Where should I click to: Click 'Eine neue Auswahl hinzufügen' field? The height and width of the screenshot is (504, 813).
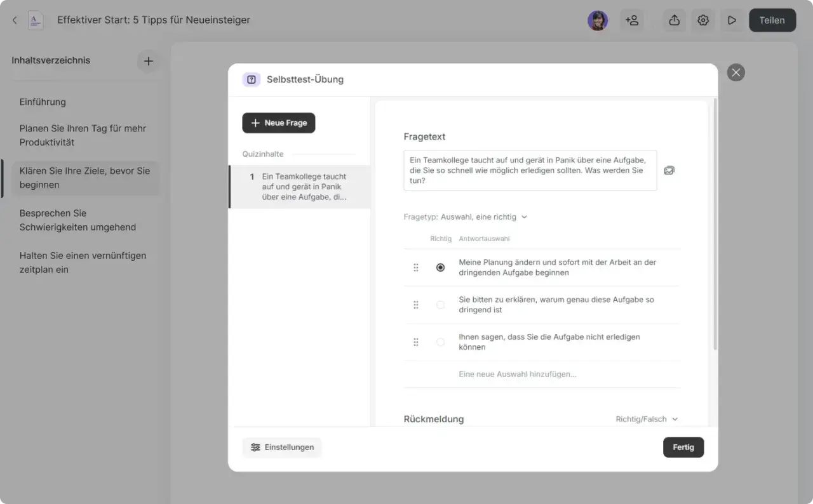click(x=542, y=375)
